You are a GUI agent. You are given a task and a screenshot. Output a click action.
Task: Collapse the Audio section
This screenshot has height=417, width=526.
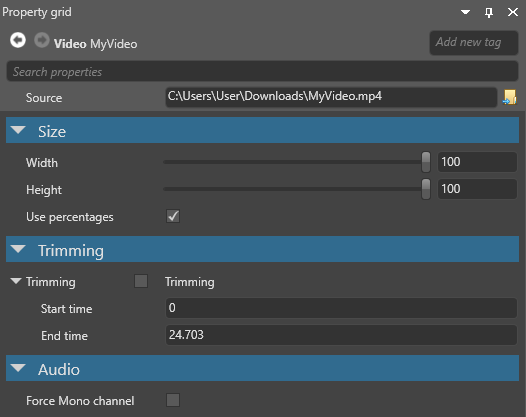coord(18,368)
